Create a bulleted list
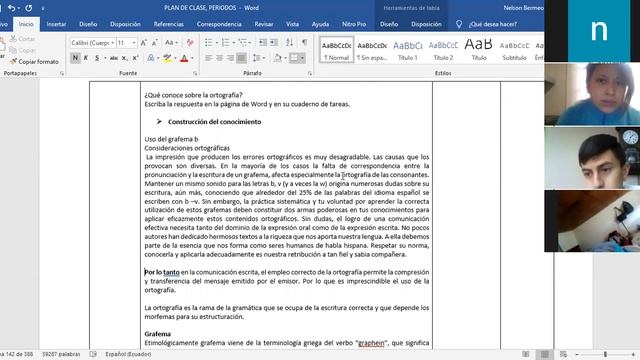The image size is (640, 360). click(x=209, y=42)
